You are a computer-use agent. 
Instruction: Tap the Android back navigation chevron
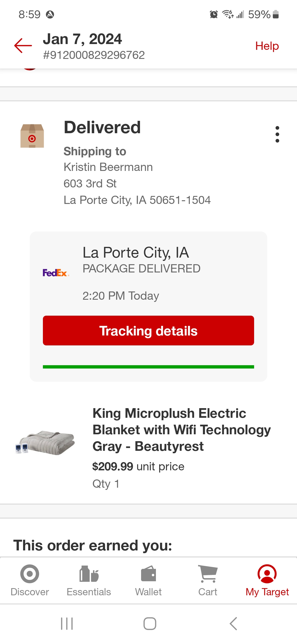[x=233, y=624]
